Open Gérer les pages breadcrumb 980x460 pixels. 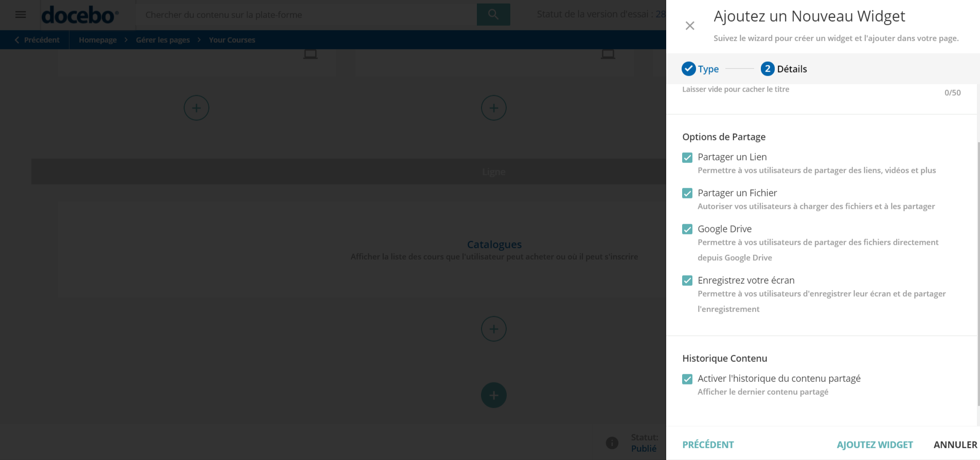pos(163,40)
